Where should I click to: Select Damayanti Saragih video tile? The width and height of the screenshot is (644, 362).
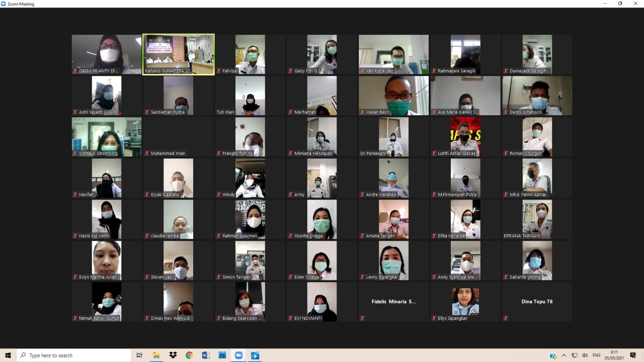[x=537, y=54]
